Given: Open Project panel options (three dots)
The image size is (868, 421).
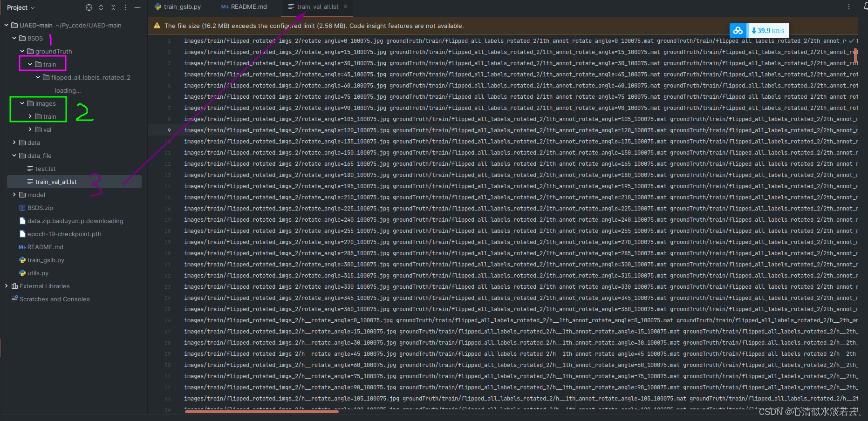Looking at the screenshot, I should (x=125, y=7).
